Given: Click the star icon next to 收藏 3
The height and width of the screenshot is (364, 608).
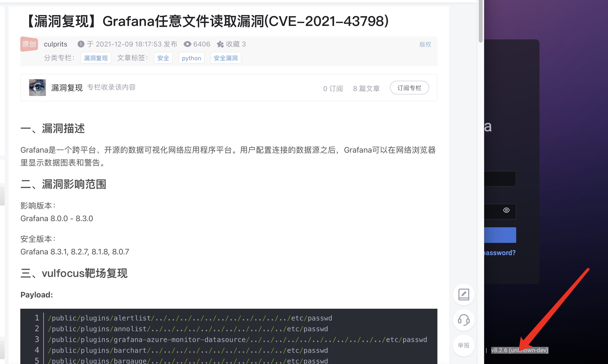Looking at the screenshot, I should (220, 44).
